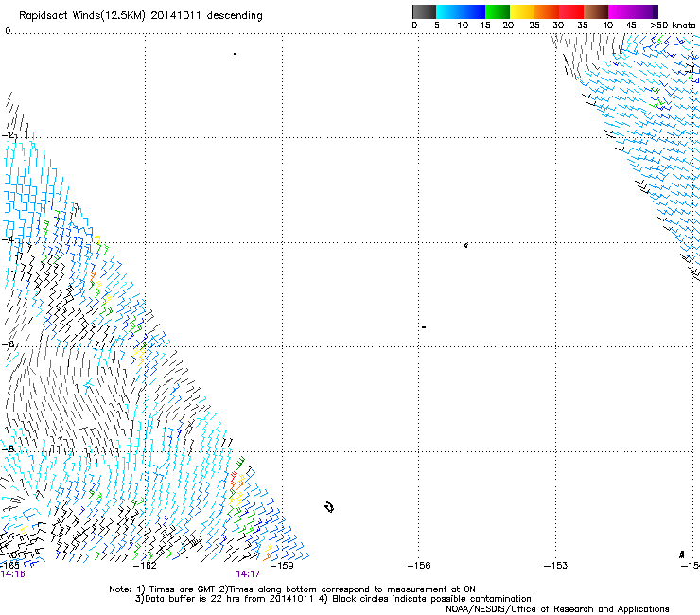Screen dimensions: 700x615
Task: Click the cyan 5-10 knots color segment
Action: click(x=448, y=11)
